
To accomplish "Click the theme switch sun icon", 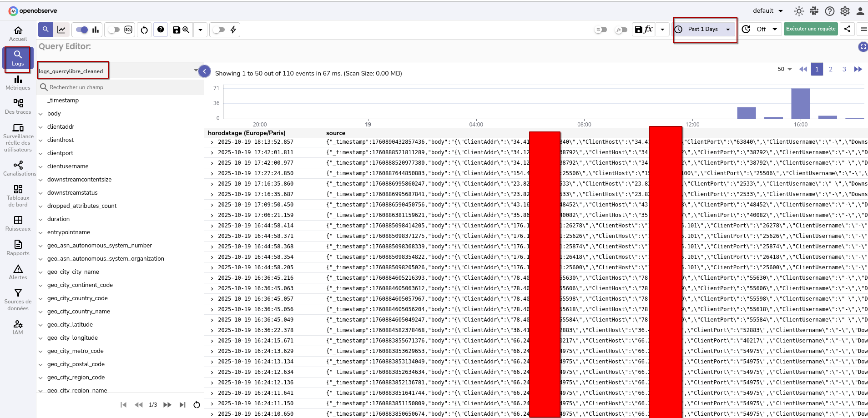I will pos(799,11).
